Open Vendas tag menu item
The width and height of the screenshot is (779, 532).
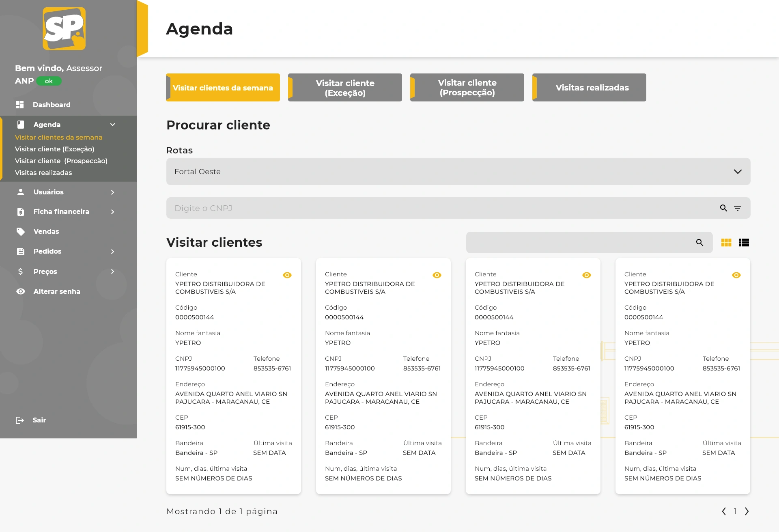pyautogui.click(x=46, y=231)
